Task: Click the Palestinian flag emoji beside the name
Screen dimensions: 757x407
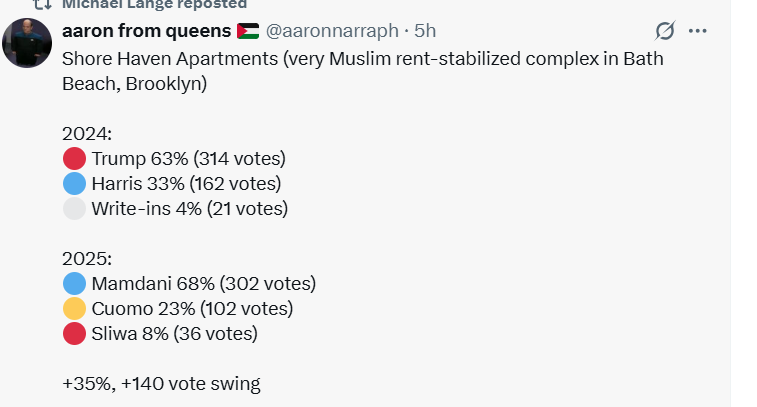Action: [x=248, y=31]
